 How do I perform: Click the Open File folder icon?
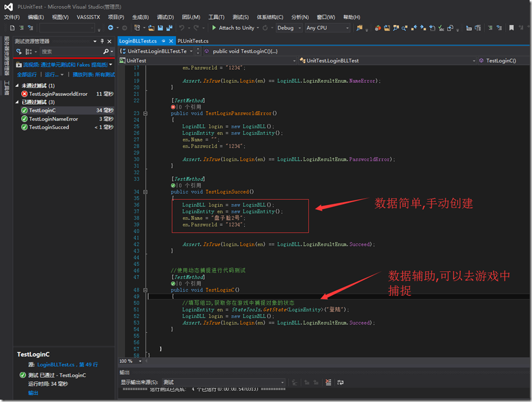(x=151, y=28)
